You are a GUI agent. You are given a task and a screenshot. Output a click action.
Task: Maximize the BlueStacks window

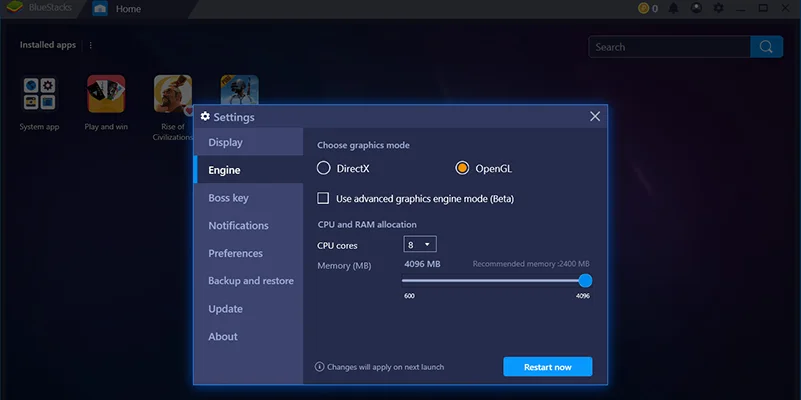tap(763, 8)
